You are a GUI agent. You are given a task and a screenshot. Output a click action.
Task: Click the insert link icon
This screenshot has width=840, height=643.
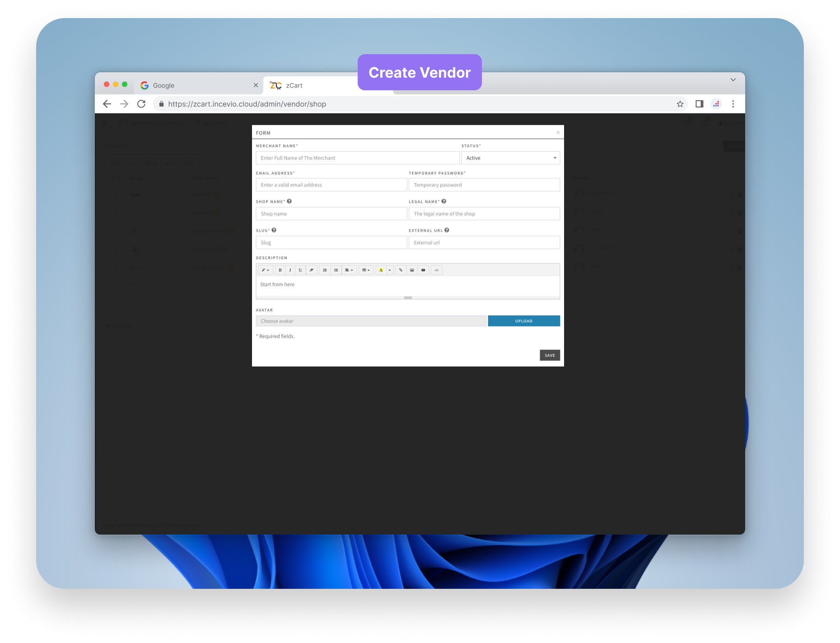point(401,270)
